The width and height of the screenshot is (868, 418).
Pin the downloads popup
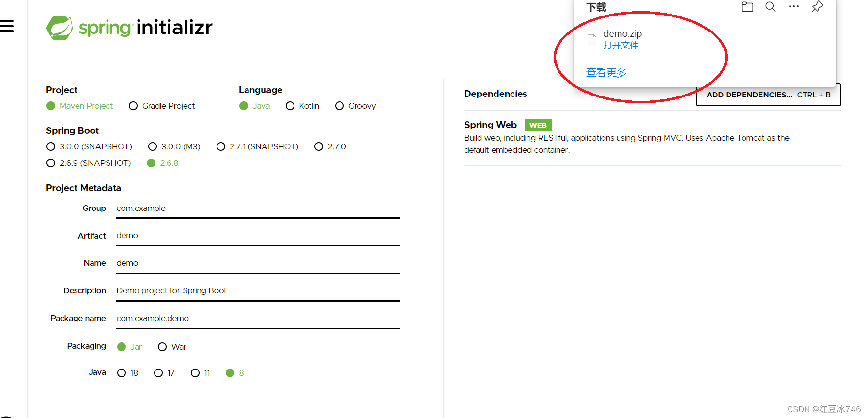[x=817, y=7]
